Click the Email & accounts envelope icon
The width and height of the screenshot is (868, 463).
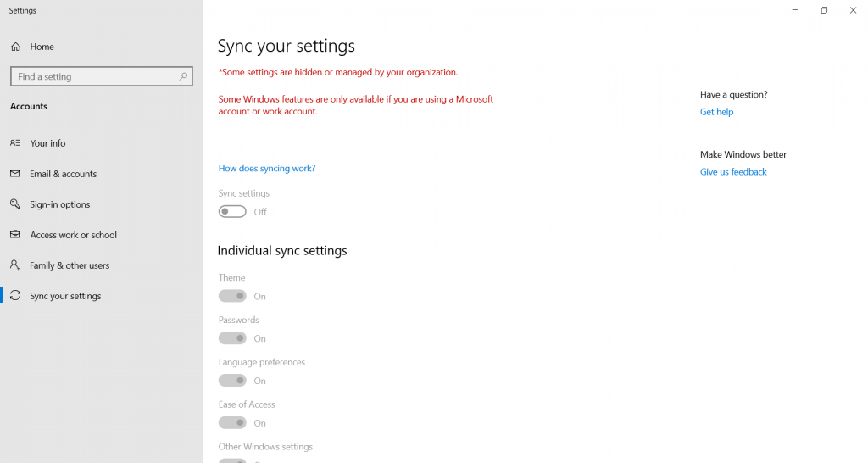[15, 173]
